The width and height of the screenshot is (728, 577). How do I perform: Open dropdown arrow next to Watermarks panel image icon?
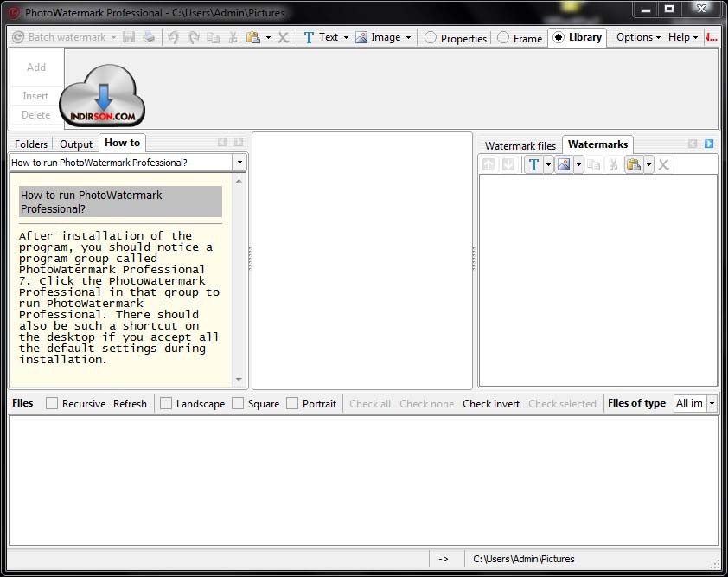pos(578,164)
